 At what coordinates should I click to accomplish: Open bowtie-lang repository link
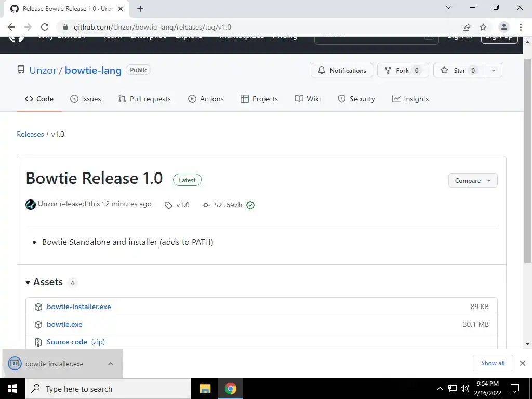click(x=93, y=70)
